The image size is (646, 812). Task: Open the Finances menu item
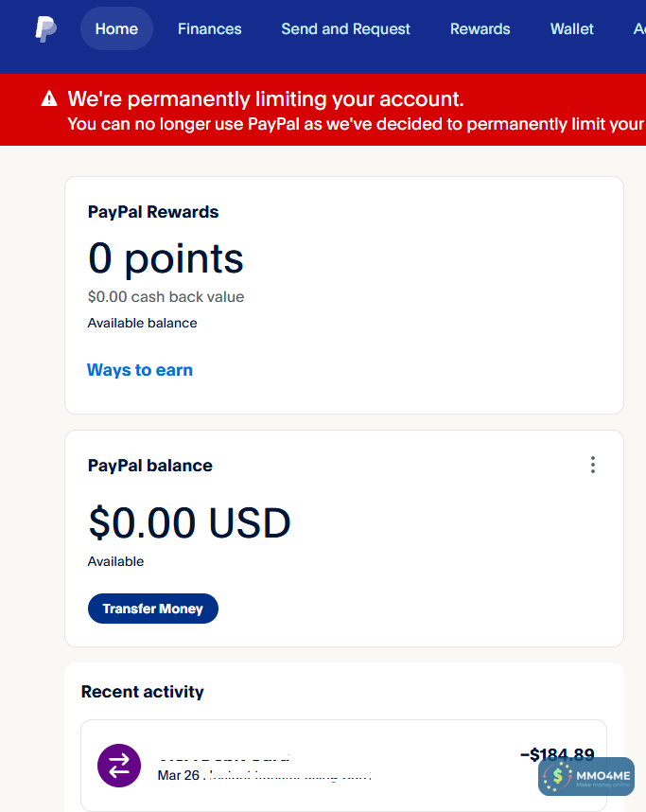pyautogui.click(x=209, y=29)
